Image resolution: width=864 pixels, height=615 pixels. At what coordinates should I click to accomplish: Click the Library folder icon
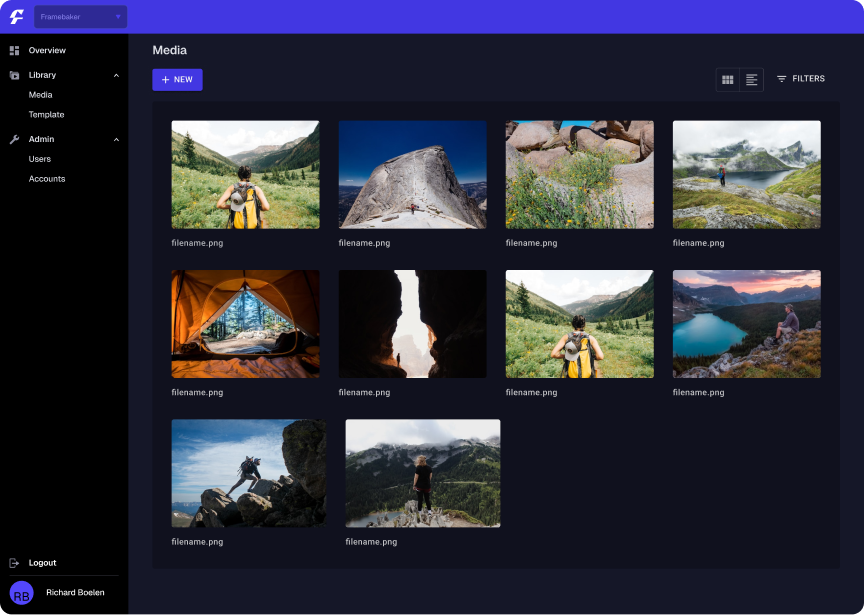tap(14, 75)
